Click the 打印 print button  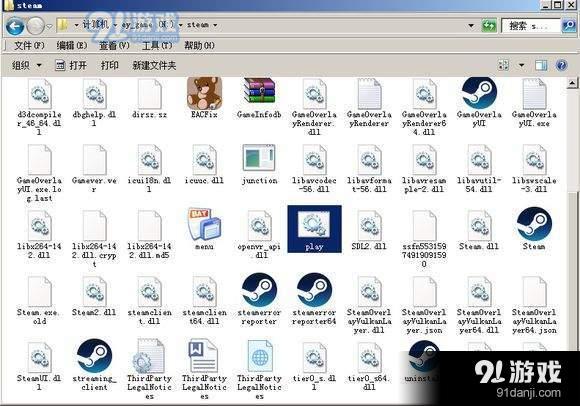[x=110, y=65]
